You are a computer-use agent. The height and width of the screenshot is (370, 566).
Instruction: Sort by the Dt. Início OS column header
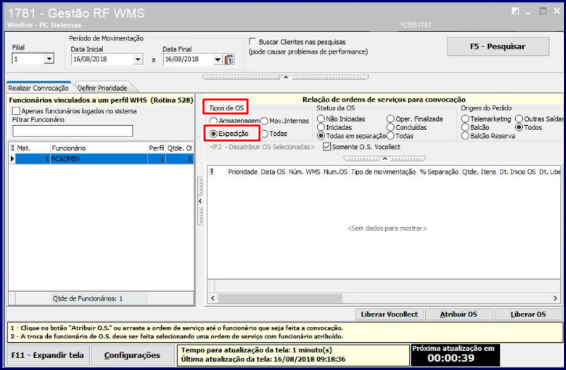[517, 172]
